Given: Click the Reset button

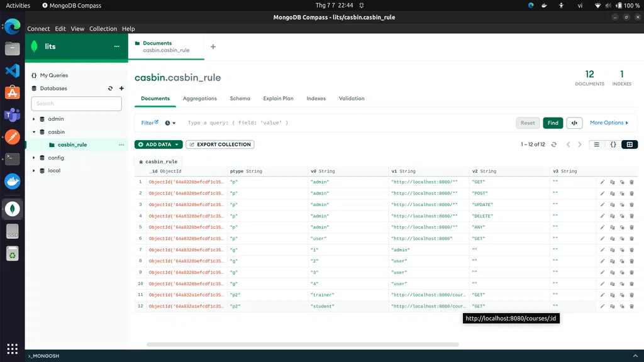Looking at the screenshot, I should pyautogui.click(x=528, y=123).
